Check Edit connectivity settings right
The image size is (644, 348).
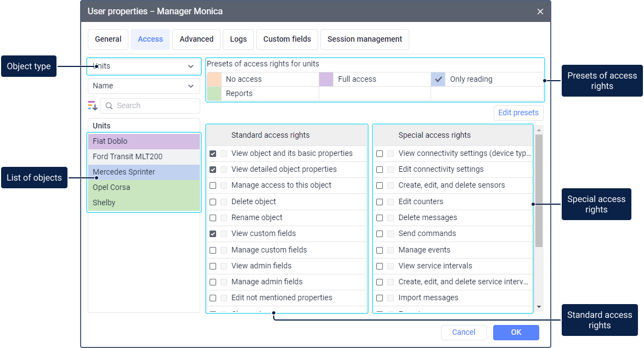380,170
